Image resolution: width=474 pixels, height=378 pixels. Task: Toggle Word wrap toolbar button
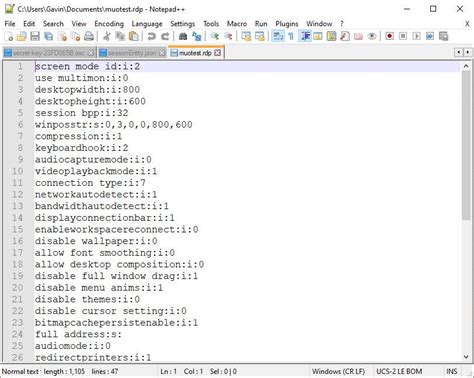(x=278, y=36)
